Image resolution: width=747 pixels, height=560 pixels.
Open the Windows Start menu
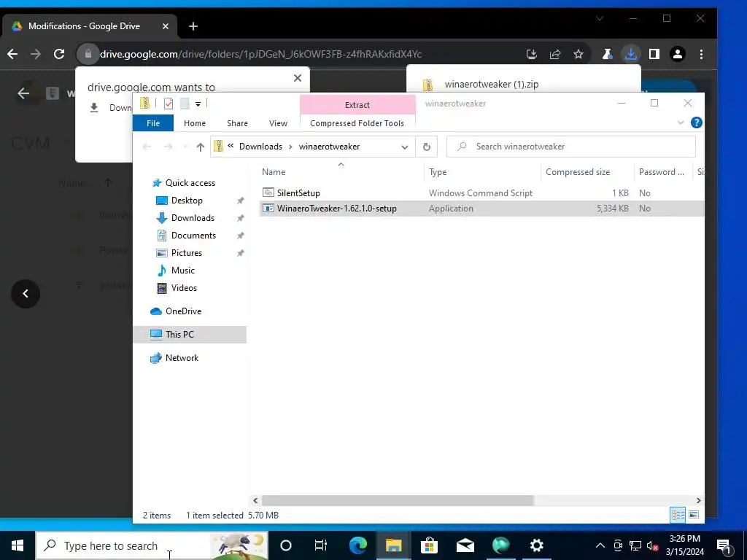pos(18,545)
